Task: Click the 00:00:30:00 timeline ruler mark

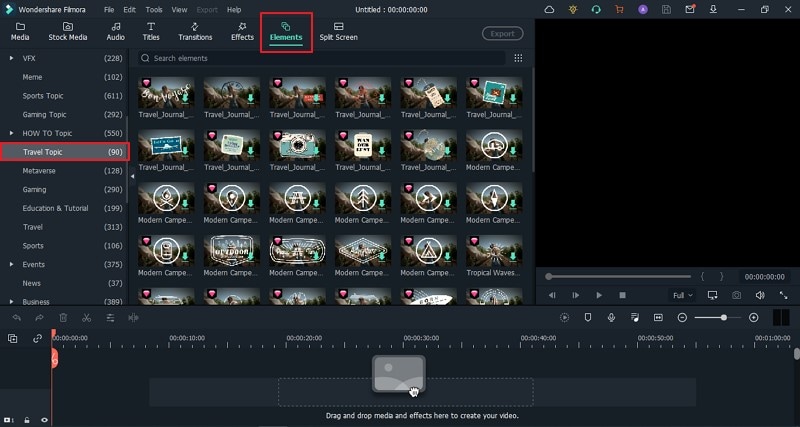Action: coord(421,338)
